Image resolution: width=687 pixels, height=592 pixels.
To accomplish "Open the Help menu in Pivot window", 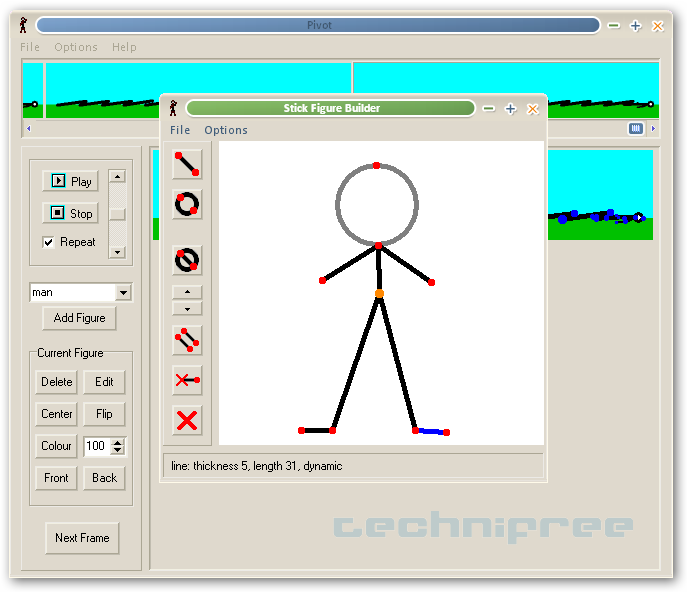I will 124,47.
